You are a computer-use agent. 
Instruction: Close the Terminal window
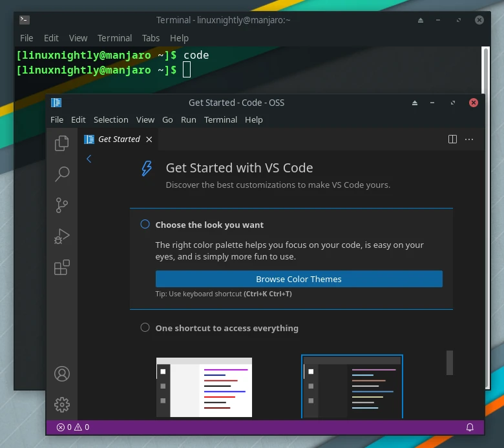click(479, 20)
